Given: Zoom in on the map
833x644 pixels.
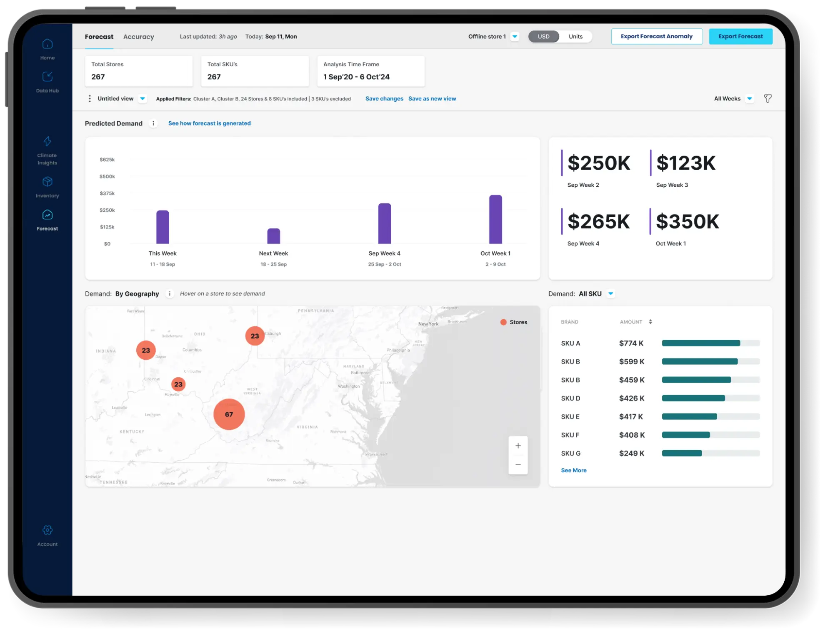Looking at the screenshot, I should pos(518,446).
